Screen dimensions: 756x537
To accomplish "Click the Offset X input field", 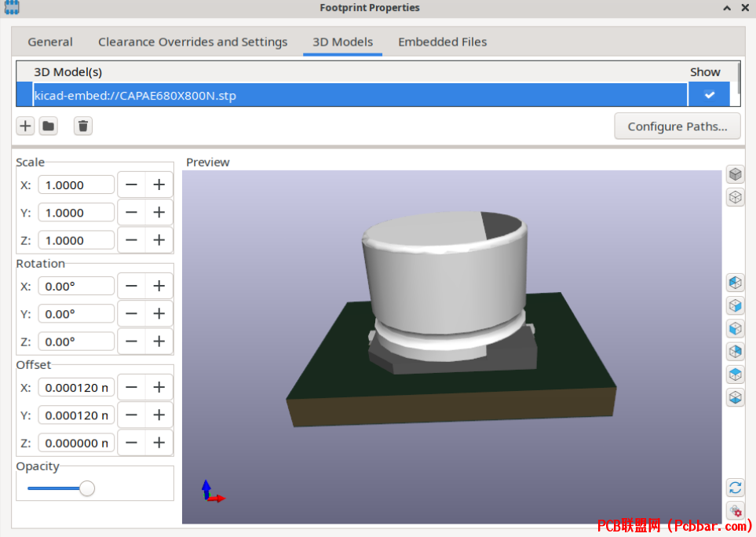I will tap(76, 387).
